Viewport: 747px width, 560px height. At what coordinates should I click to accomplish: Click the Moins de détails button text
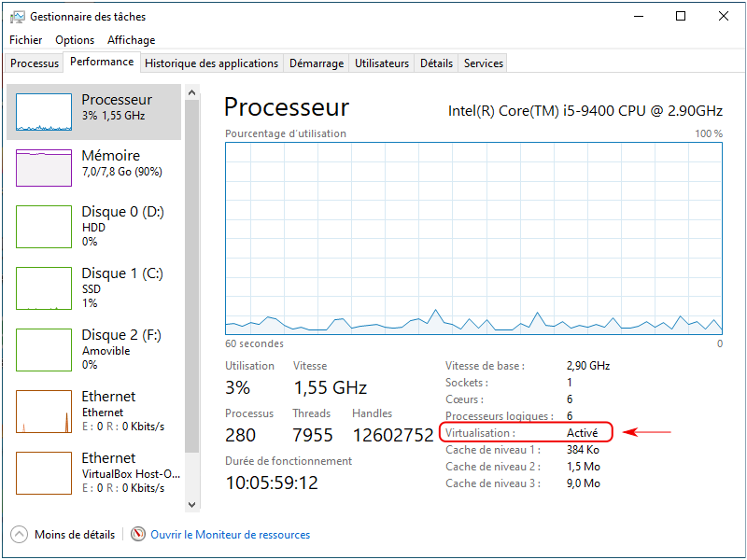pyautogui.click(x=75, y=535)
